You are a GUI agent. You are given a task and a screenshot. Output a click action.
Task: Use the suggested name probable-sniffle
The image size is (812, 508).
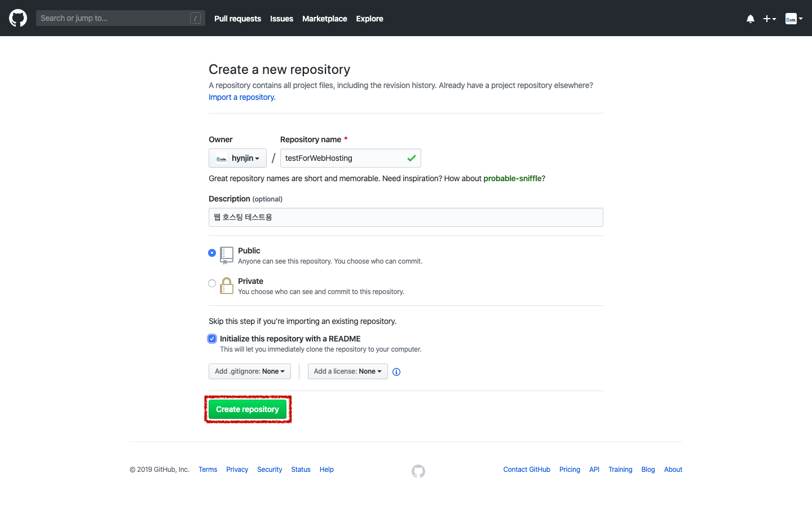tap(512, 178)
